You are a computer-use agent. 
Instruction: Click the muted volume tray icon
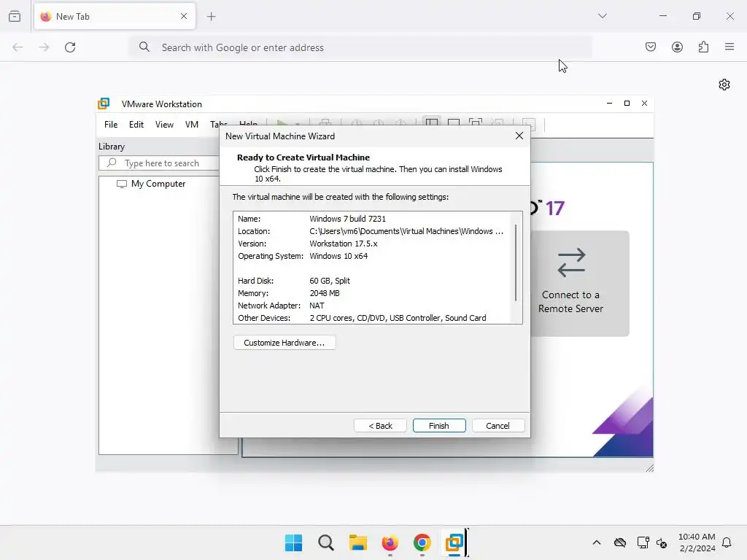(662, 542)
